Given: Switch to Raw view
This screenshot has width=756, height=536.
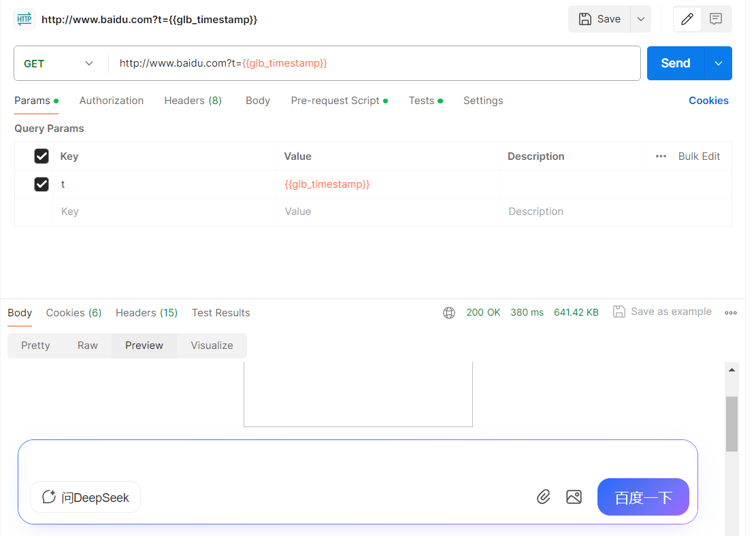Looking at the screenshot, I should click(x=88, y=346).
